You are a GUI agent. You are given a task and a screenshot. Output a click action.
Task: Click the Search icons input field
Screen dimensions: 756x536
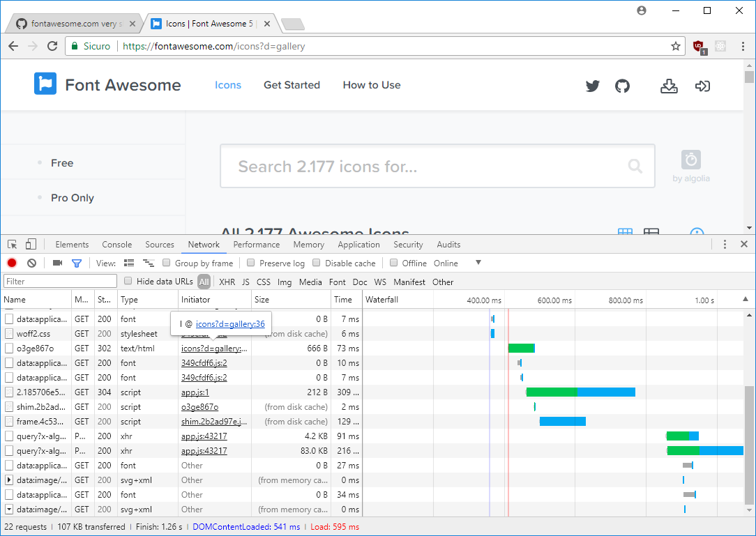coord(437,167)
